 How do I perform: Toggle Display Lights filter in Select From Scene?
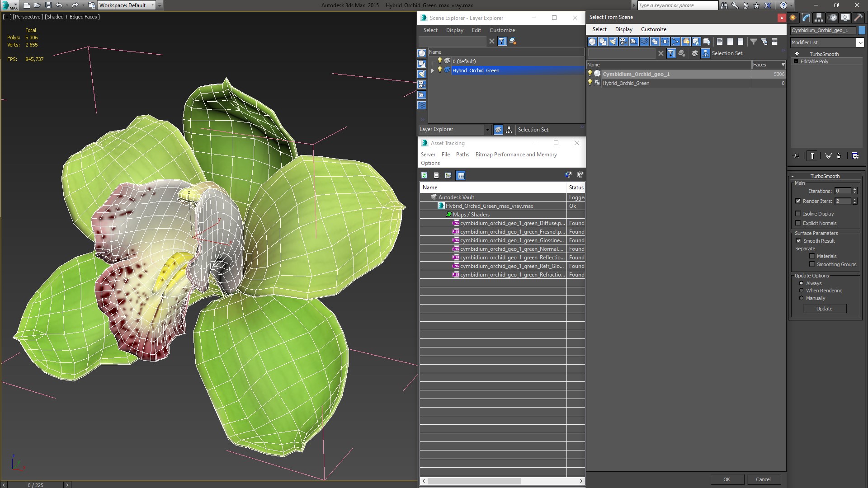point(613,42)
